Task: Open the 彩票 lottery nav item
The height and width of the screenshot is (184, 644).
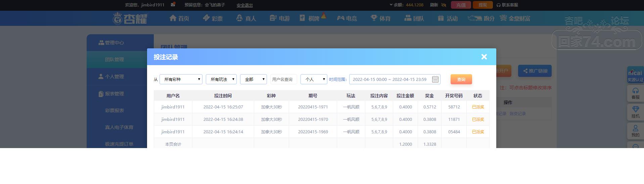Action: [213, 18]
